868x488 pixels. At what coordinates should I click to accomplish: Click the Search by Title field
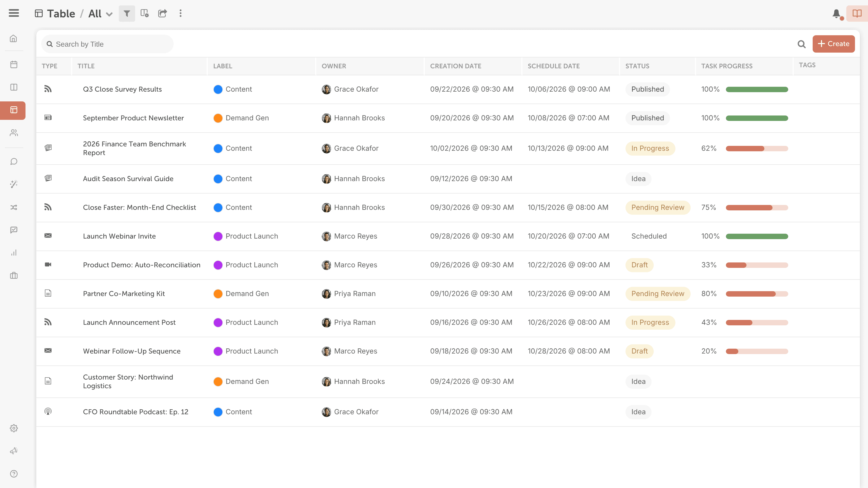(x=107, y=44)
